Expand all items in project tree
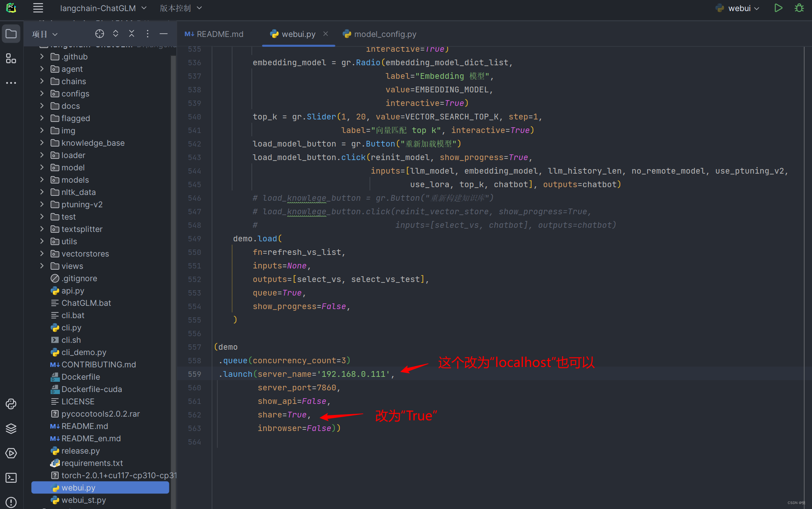812x509 pixels. (116, 34)
